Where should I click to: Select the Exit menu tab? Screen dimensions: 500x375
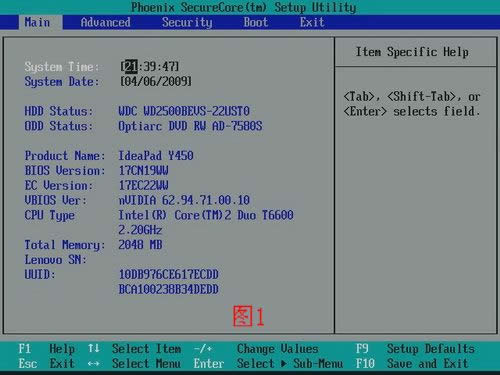[312, 22]
